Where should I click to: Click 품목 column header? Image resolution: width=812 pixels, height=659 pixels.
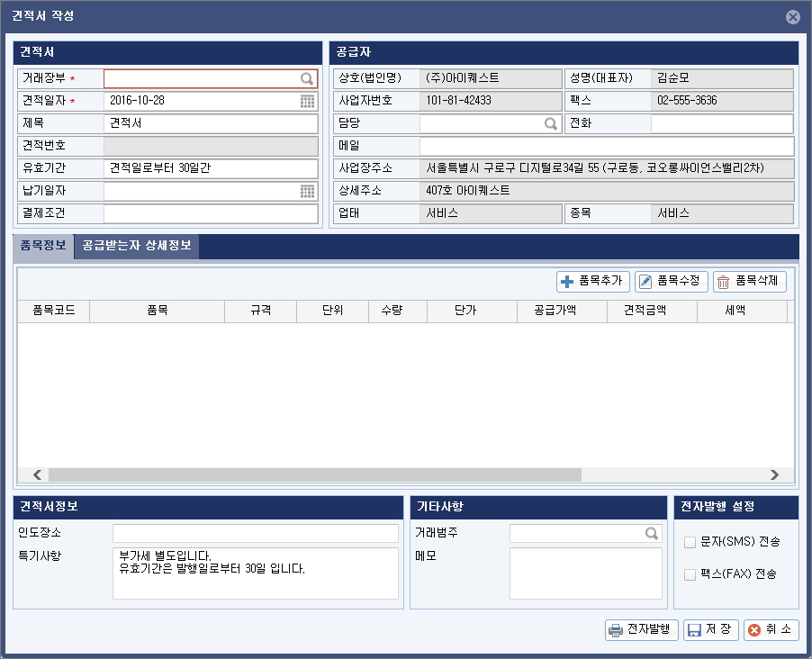point(158,311)
